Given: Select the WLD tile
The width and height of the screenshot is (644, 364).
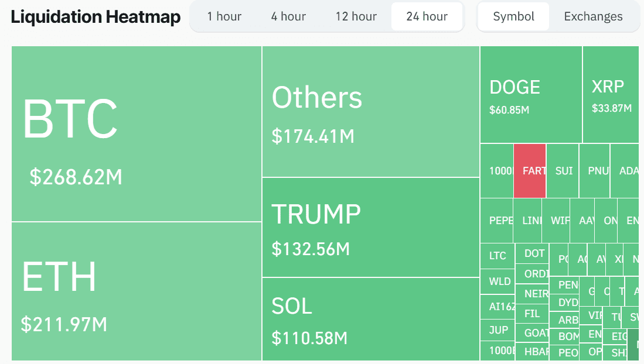Looking at the screenshot, I should click(x=496, y=281).
